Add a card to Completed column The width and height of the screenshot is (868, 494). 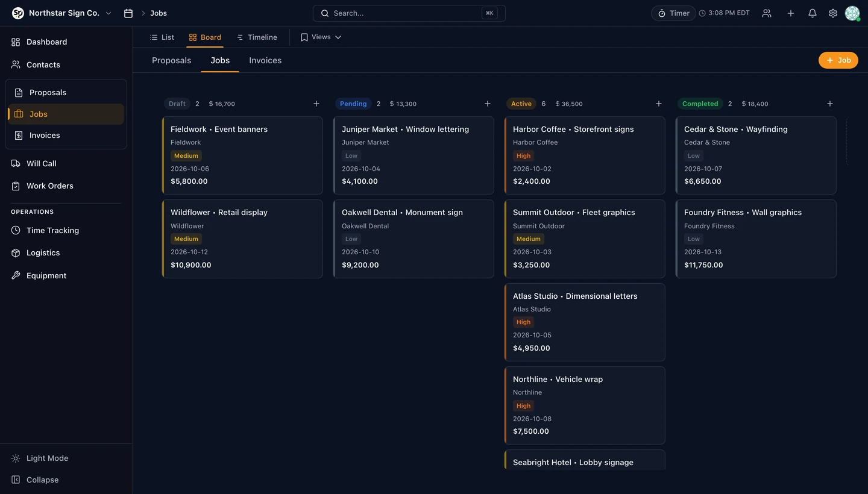click(x=830, y=104)
